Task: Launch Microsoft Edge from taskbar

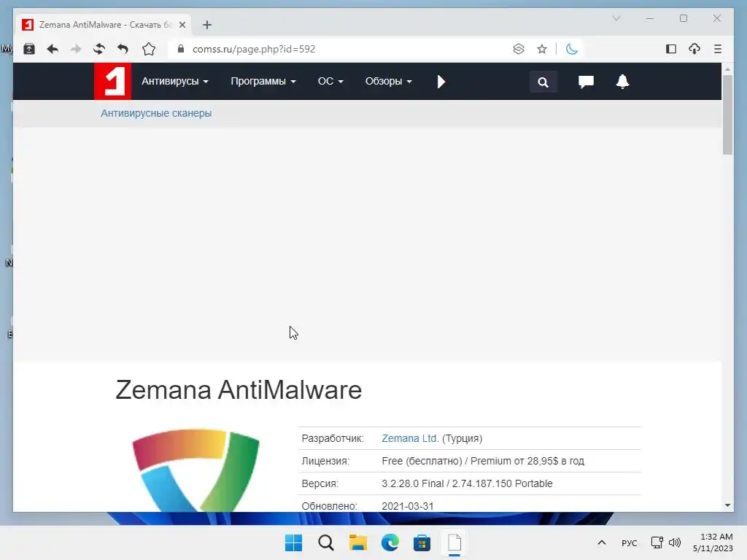Action: click(x=390, y=542)
